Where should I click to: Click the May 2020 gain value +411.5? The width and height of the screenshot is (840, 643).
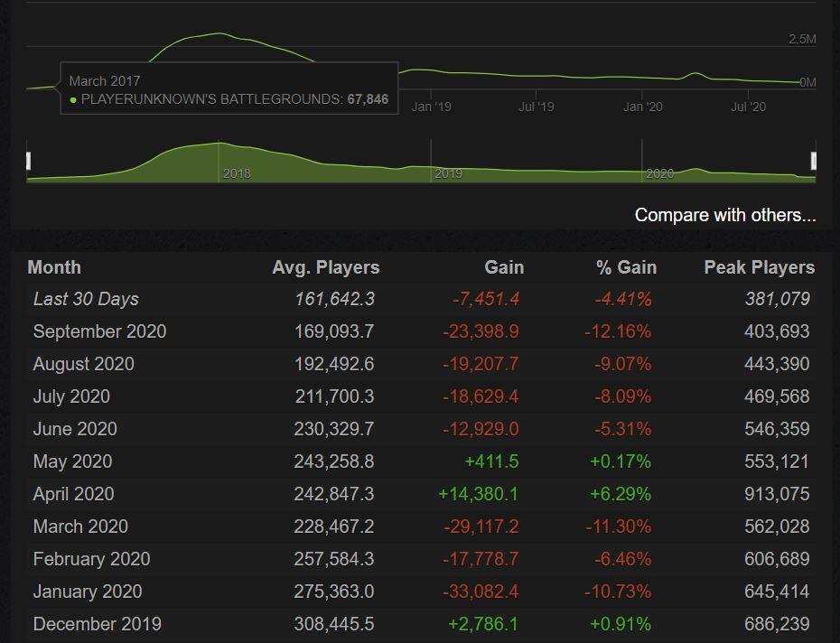[x=491, y=461]
